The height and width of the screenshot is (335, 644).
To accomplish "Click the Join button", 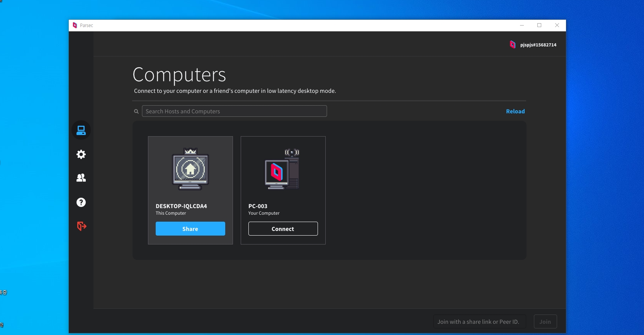I will (545, 321).
